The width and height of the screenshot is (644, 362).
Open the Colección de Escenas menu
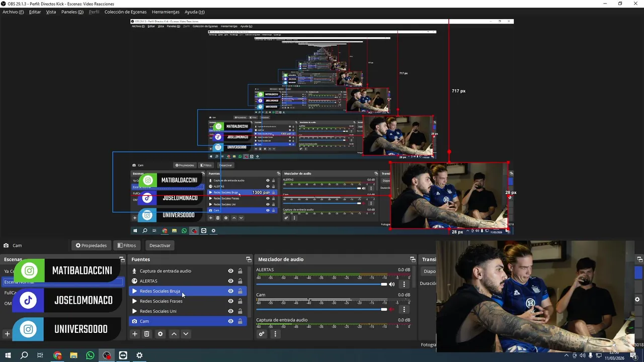125,12
